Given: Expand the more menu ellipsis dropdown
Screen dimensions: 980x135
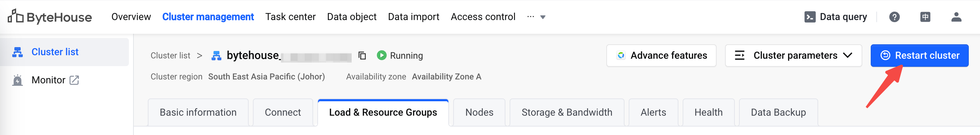Looking at the screenshot, I should (x=536, y=17).
